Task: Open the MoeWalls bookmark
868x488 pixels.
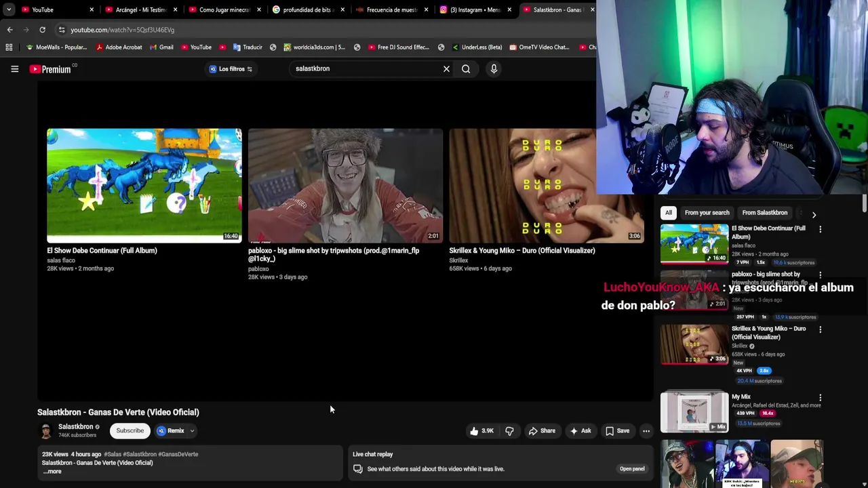Action: (x=56, y=47)
